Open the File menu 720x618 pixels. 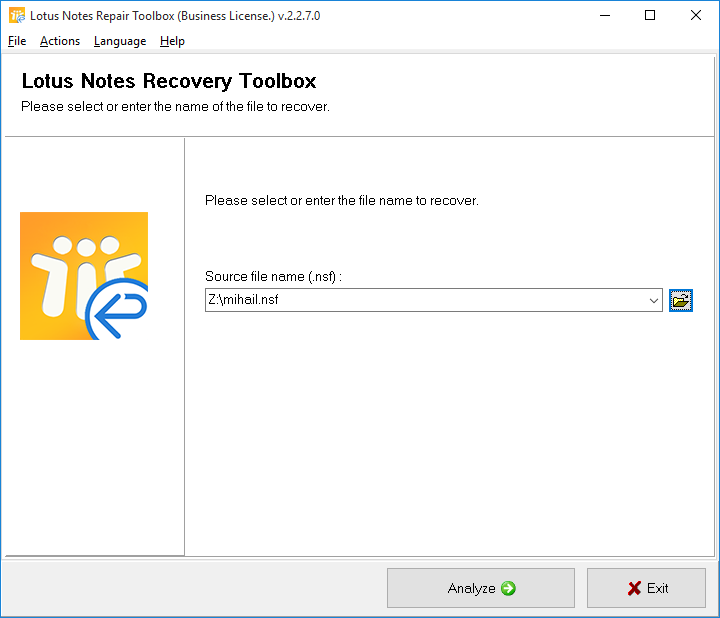tap(17, 41)
